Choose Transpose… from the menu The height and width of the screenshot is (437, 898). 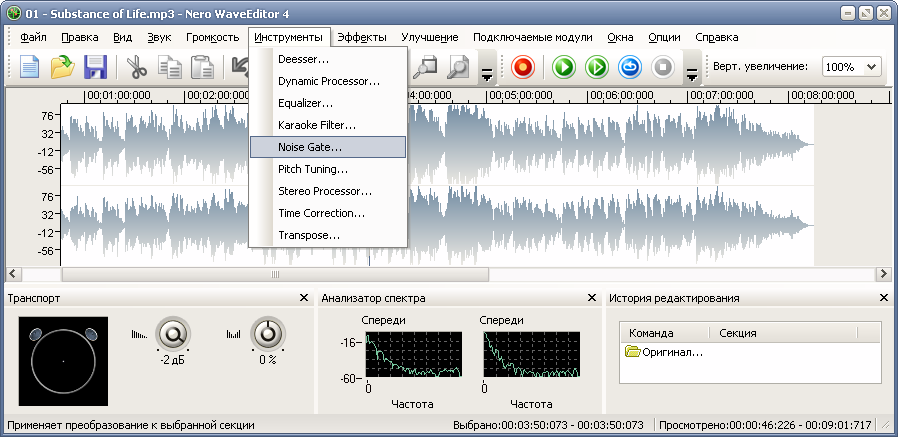coord(328,235)
